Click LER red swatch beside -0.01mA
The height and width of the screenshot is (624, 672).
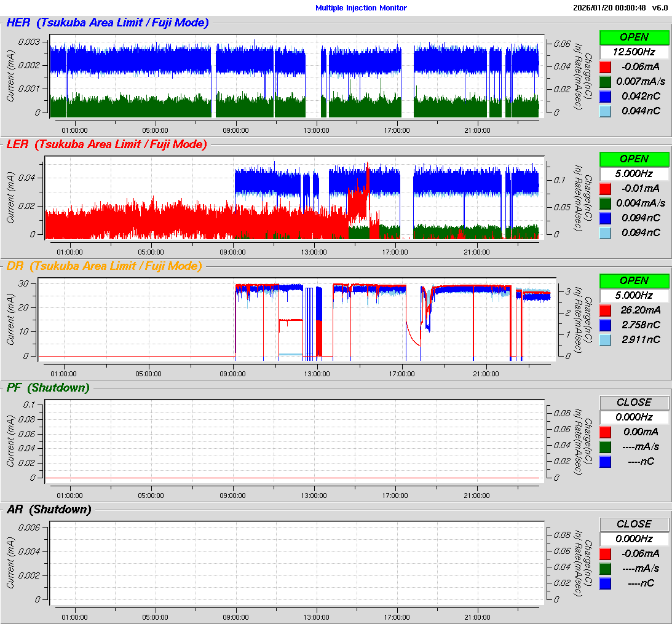point(606,188)
